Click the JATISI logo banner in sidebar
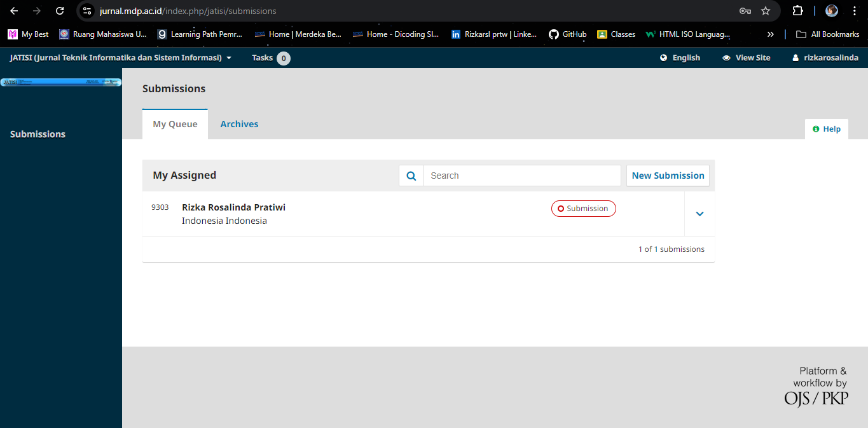The image size is (868, 428). 61,82
